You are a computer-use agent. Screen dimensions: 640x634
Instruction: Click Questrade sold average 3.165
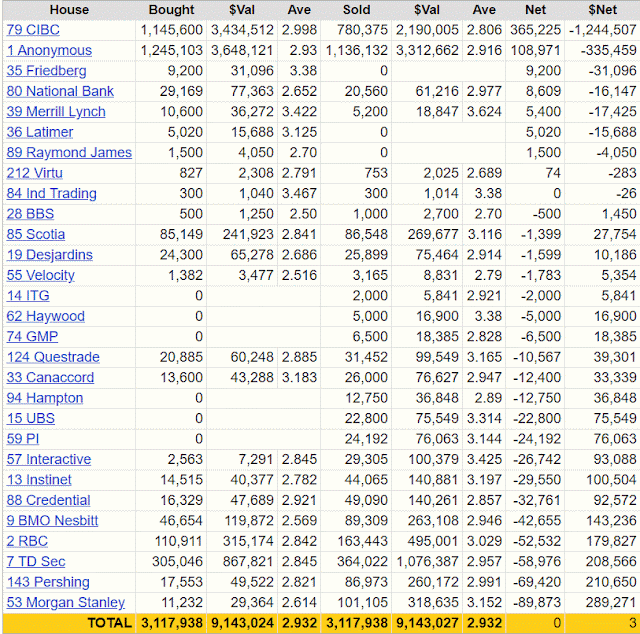tap(484, 357)
